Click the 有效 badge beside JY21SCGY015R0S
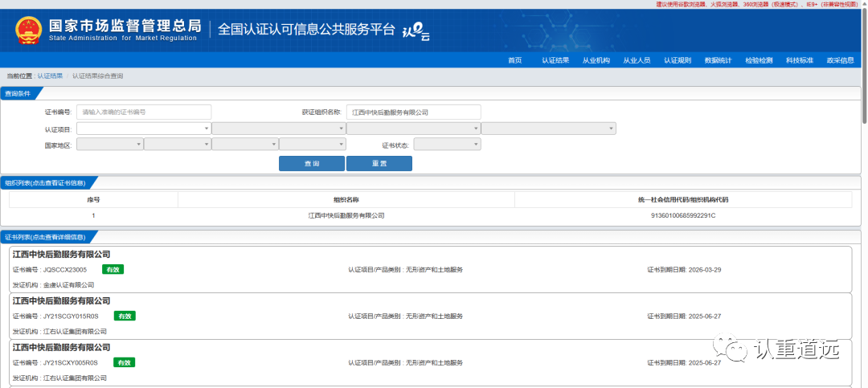The width and height of the screenshot is (868, 388). pos(125,316)
